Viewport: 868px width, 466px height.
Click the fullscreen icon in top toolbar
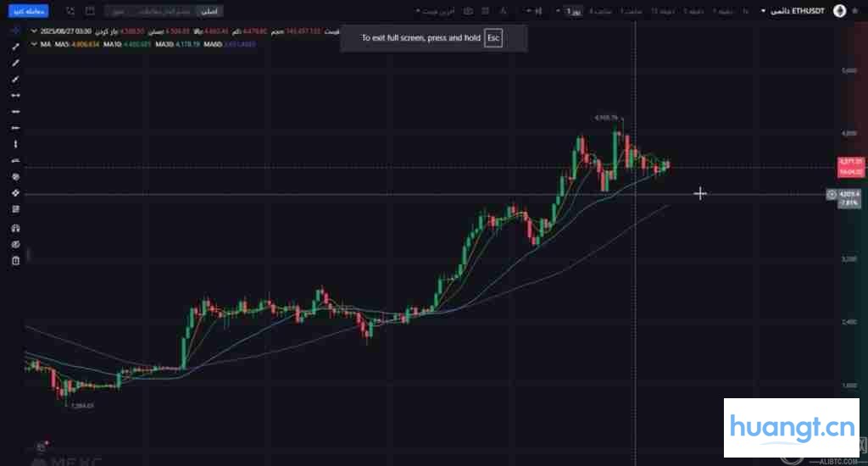click(69, 11)
